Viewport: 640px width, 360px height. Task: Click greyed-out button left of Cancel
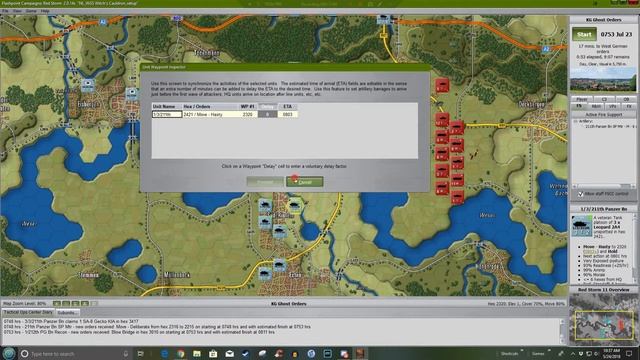[265, 182]
